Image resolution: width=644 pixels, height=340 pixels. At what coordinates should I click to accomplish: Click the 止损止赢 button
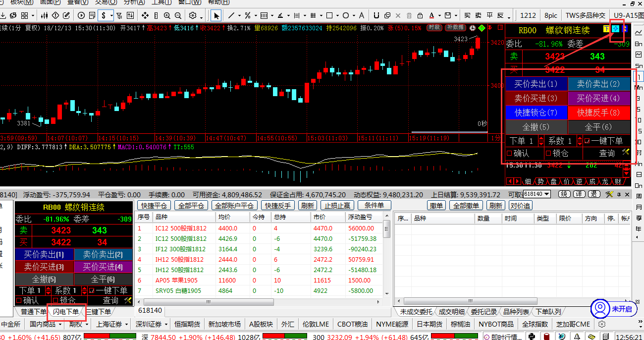[x=337, y=205]
